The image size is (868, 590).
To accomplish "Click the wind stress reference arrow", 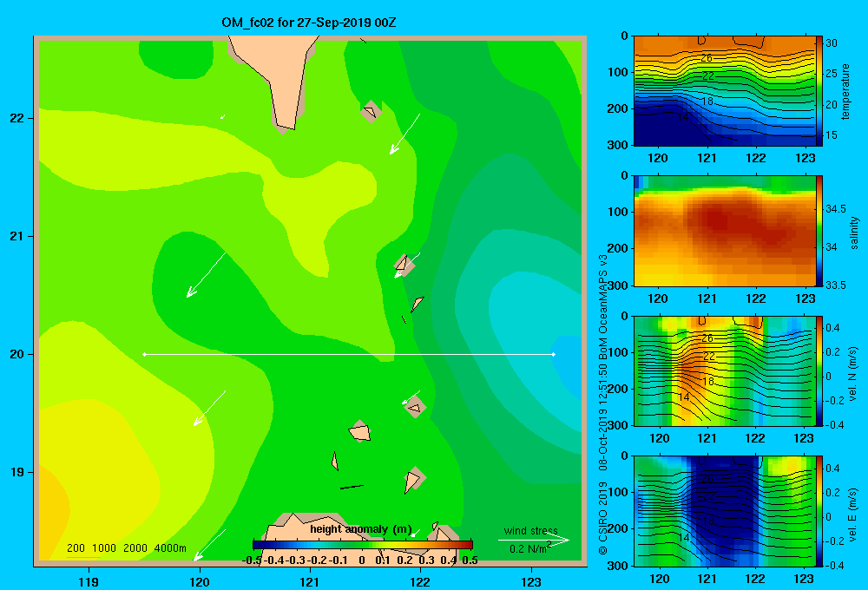I will point(534,541).
